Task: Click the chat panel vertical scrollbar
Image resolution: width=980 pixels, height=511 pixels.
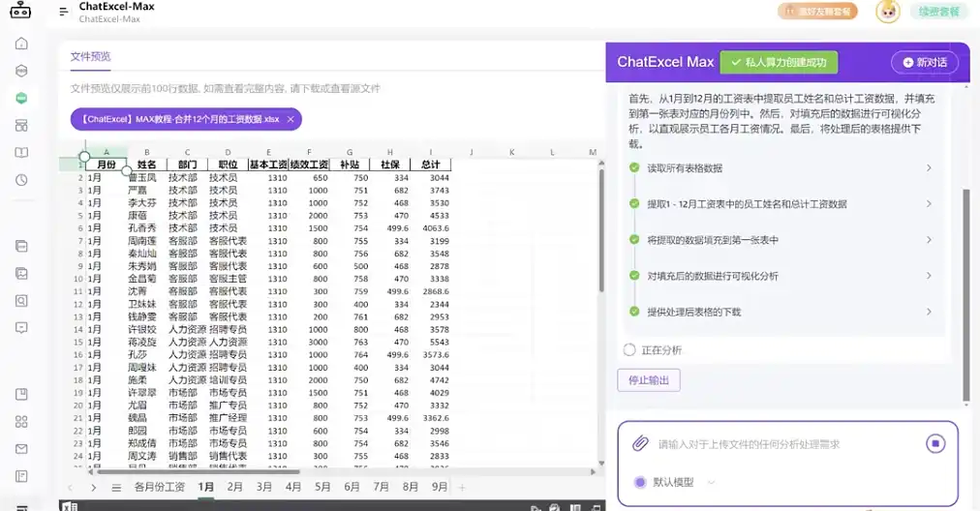Action: click(x=966, y=293)
